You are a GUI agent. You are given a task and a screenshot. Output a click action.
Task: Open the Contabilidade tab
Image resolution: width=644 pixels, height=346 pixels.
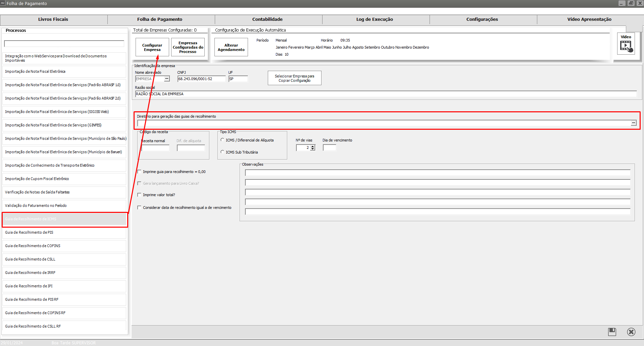coord(267,19)
